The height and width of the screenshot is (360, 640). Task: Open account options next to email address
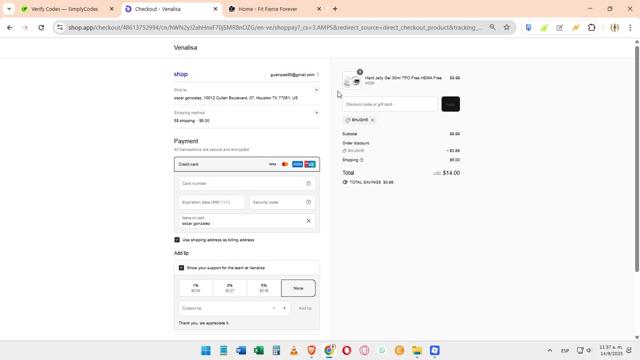click(318, 75)
